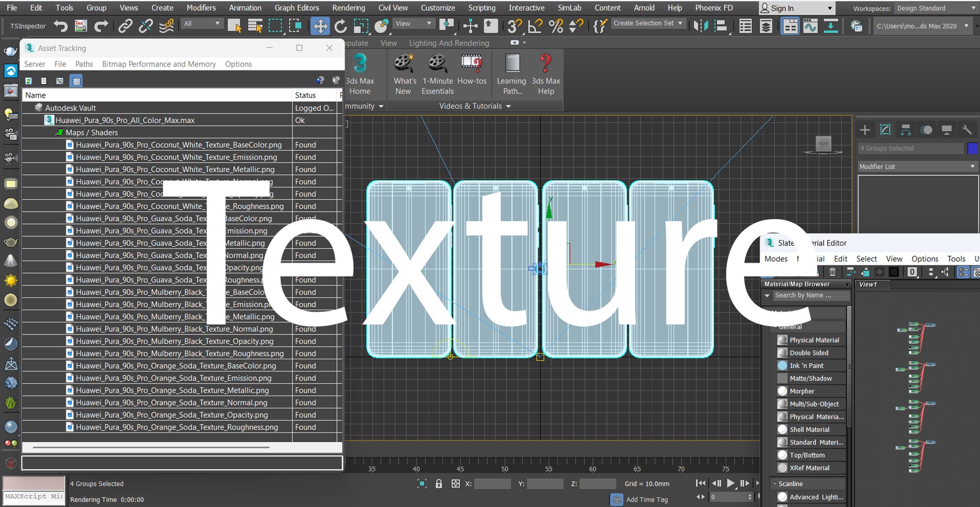Screen dimensions: 980x507
Task: Open the Create Selection Set dropdown
Action: 648,23
